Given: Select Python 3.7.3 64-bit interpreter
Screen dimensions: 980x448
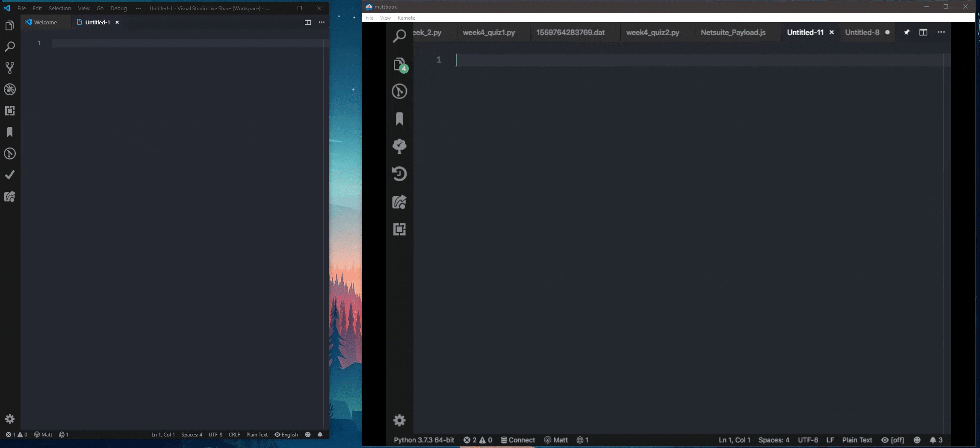Looking at the screenshot, I should [x=424, y=440].
